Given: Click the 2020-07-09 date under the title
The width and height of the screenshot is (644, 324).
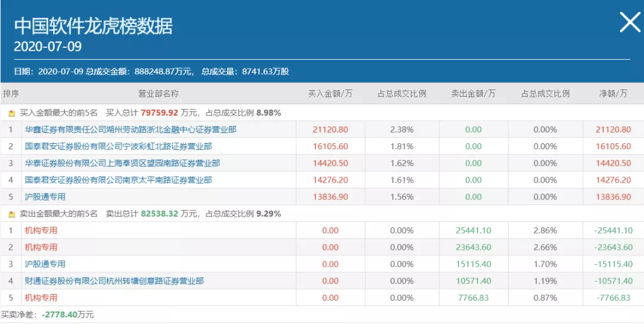Looking at the screenshot, I should (48, 47).
